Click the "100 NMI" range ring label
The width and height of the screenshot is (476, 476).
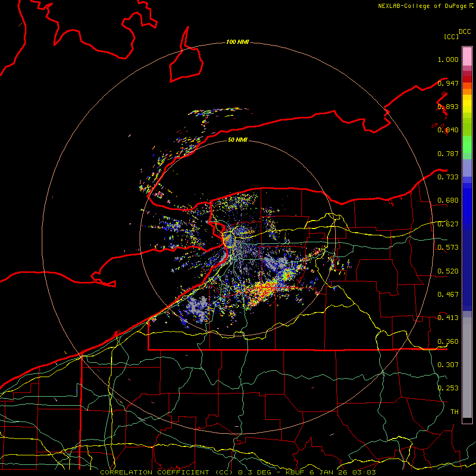[237, 42]
